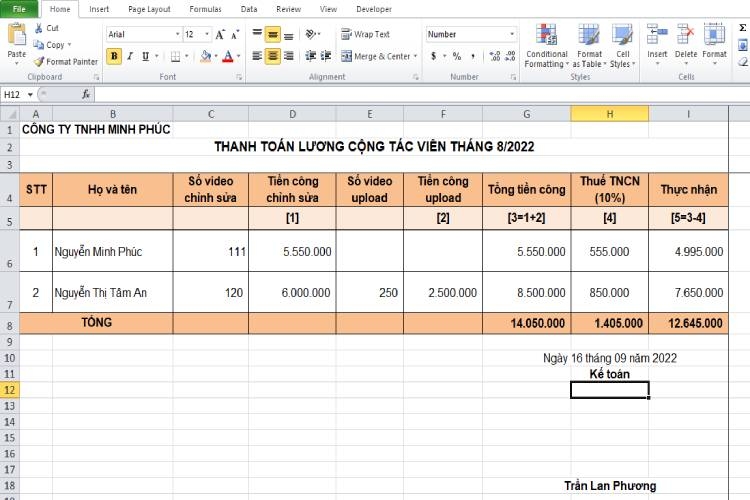
Task: Switch to the Formulas tab
Action: (x=205, y=9)
